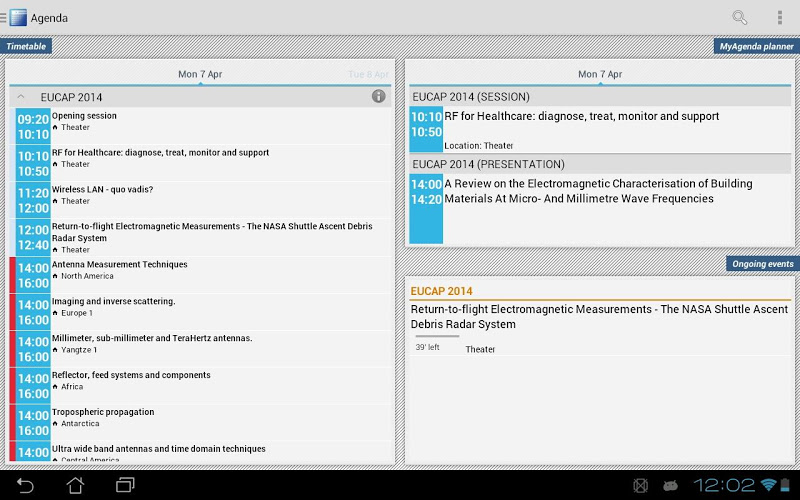Open the three-dot overflow menu
This screenshot has width=800, height=500.
point(779,17)
